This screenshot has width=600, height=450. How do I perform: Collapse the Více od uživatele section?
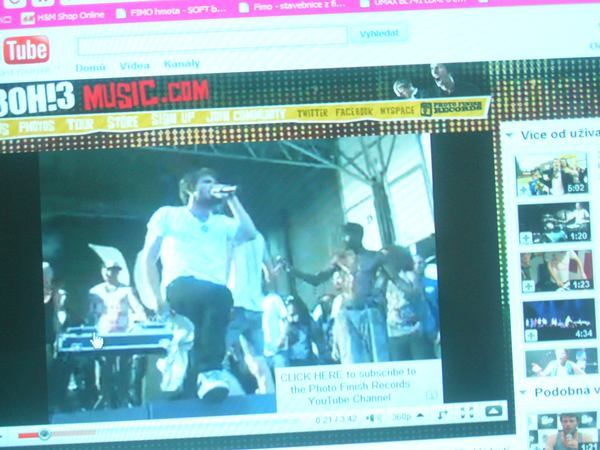(509, 135)
